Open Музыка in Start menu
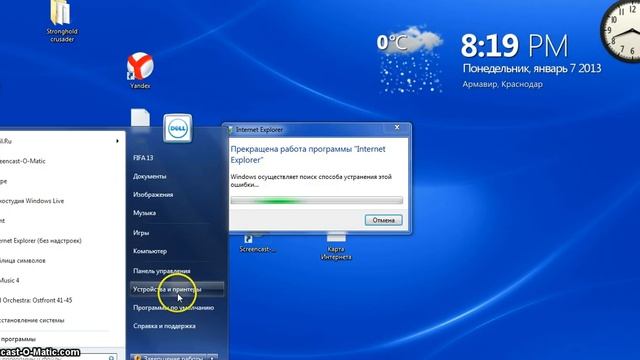 click(144, 213)
